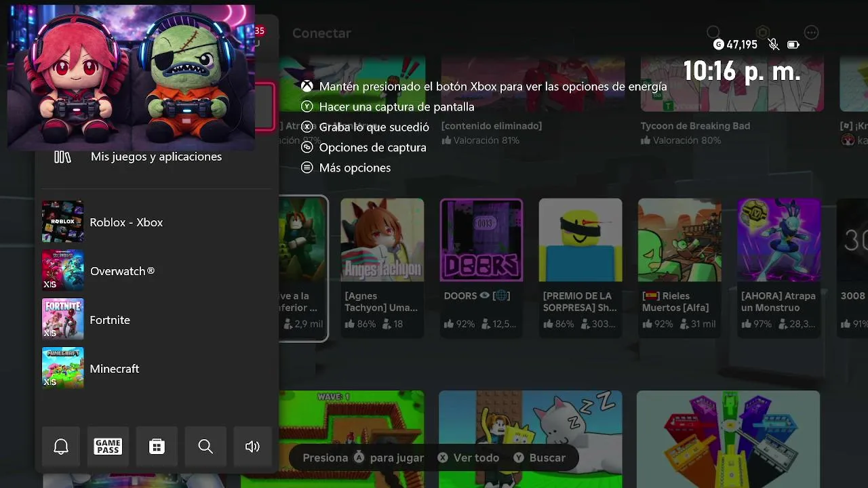868x488 pixels.
Task: Select the muted microphone status icon
Action: [773, 45]
